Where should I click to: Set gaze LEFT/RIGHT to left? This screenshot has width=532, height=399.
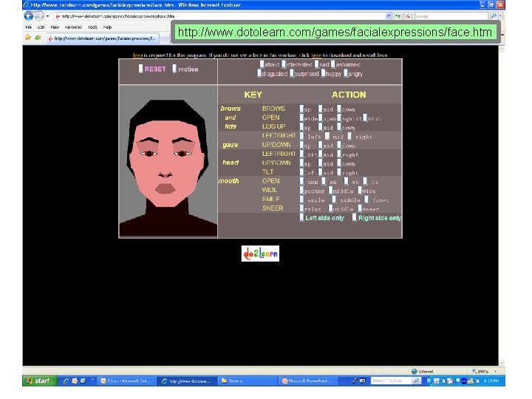(x=301, y=136)
